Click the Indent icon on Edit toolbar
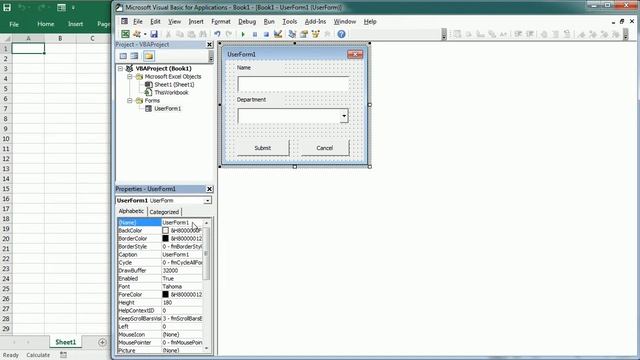The height and width of the screenshot is (360, 640). tap(518, 34)
